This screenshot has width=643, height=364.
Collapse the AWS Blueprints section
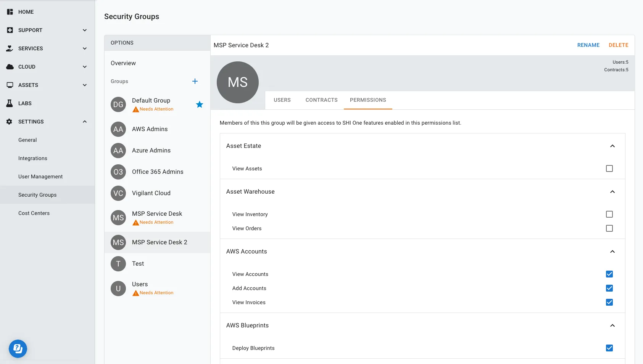[x=612, y=326]
